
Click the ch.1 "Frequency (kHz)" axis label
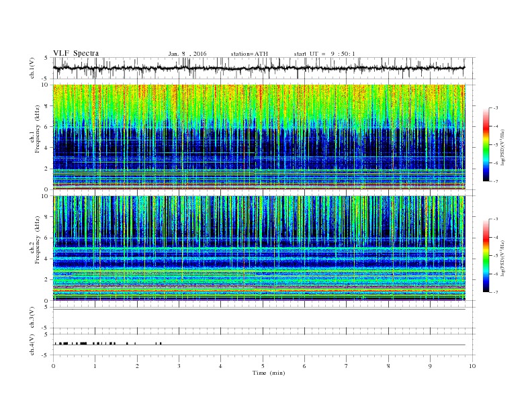click(x=38, y=129)
